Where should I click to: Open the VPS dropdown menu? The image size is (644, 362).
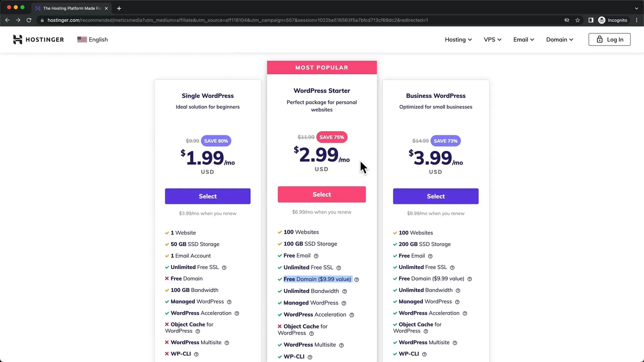tap(493, 39)
